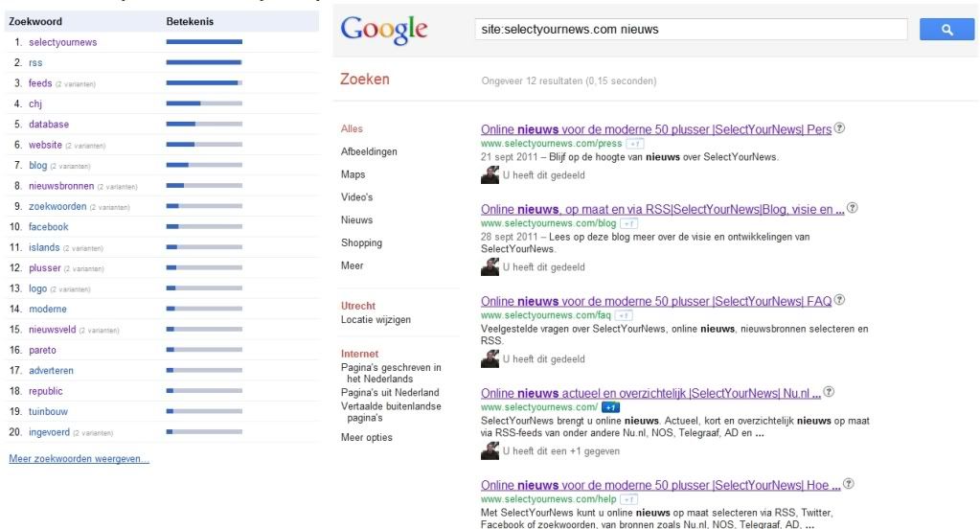Screen dimensions: 980x529
Task: Click the green URL www.selectyournews.com/faq
Action: point(546,316)
